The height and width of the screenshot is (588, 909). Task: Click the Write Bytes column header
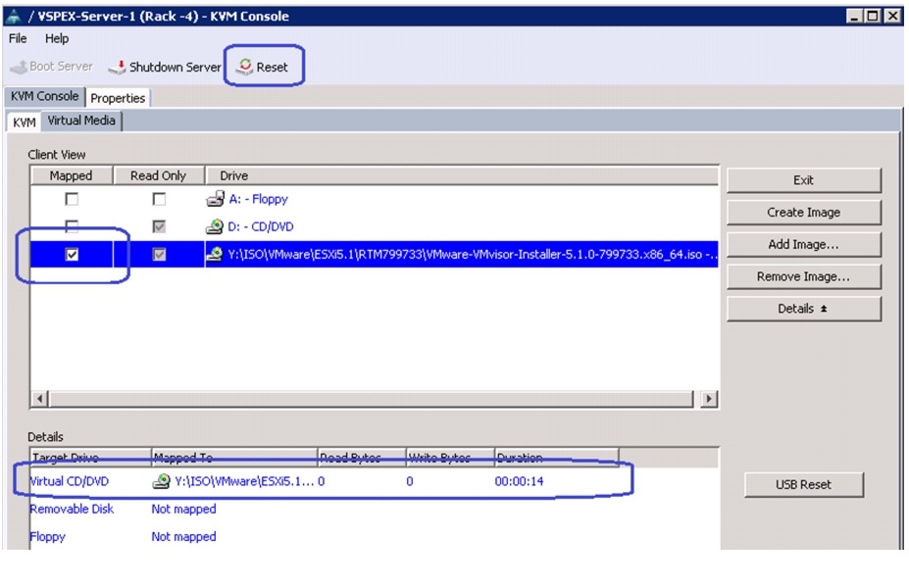450,458
